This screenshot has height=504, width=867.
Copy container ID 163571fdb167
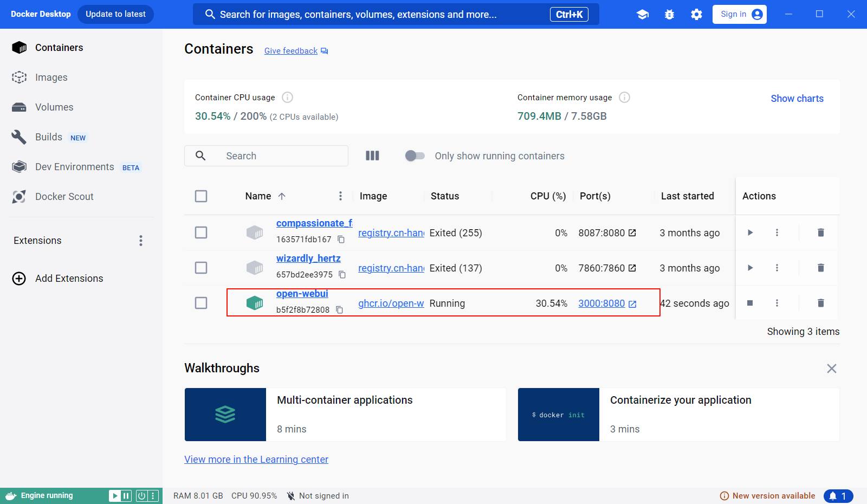pyautogui.click(x=341, y=240)
